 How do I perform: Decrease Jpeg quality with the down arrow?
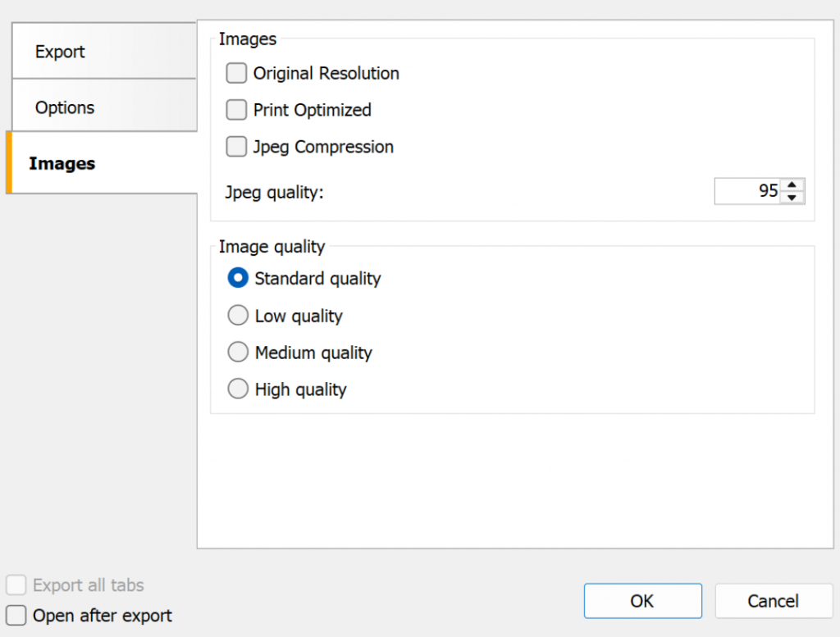(x=792, y=198)
